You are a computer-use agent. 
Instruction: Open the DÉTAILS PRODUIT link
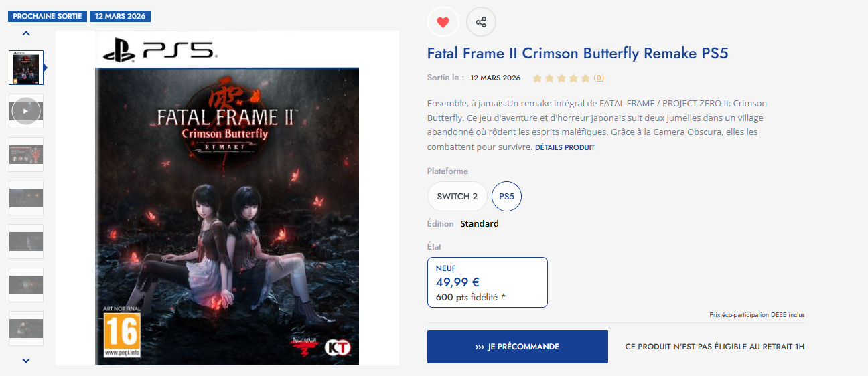click(x=565, y=147)
